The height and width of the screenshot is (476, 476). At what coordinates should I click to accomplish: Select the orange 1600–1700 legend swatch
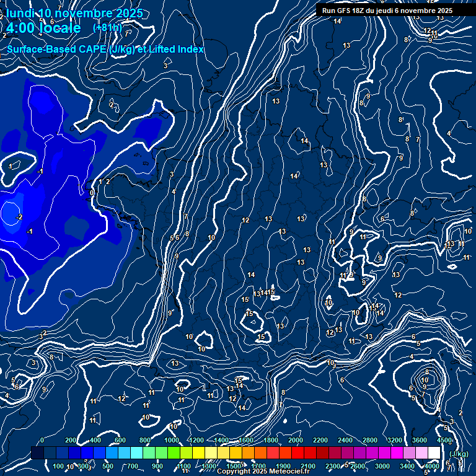click(x=248, y=452)
